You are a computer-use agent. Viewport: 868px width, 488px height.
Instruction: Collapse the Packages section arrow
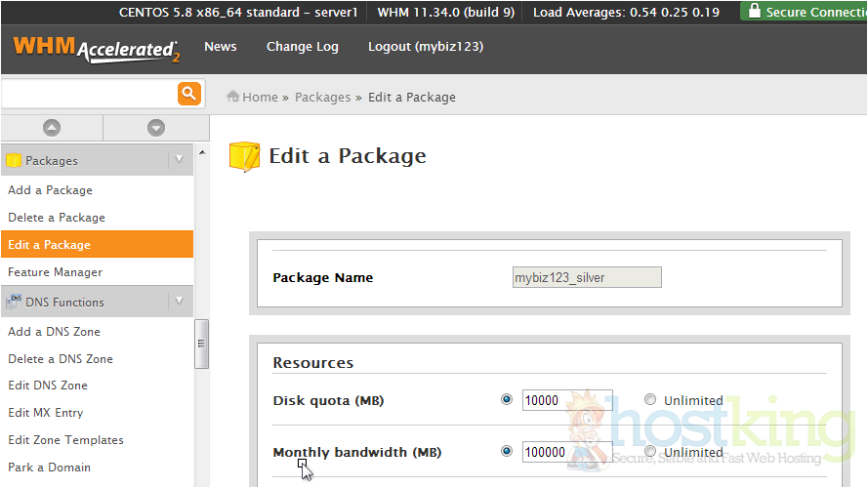click(179, 160)
